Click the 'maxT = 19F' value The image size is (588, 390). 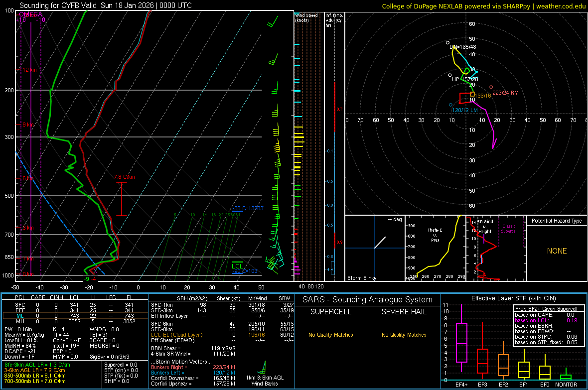66,346
